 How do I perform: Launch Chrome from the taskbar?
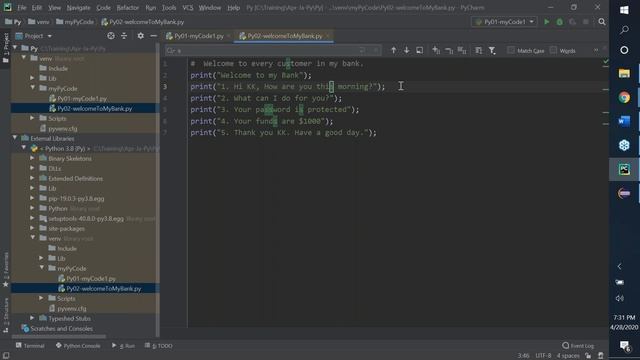624,98
